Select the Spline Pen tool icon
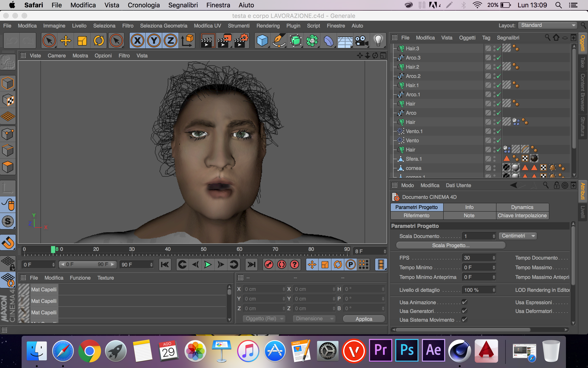588x368 pixels. [279, 40]
